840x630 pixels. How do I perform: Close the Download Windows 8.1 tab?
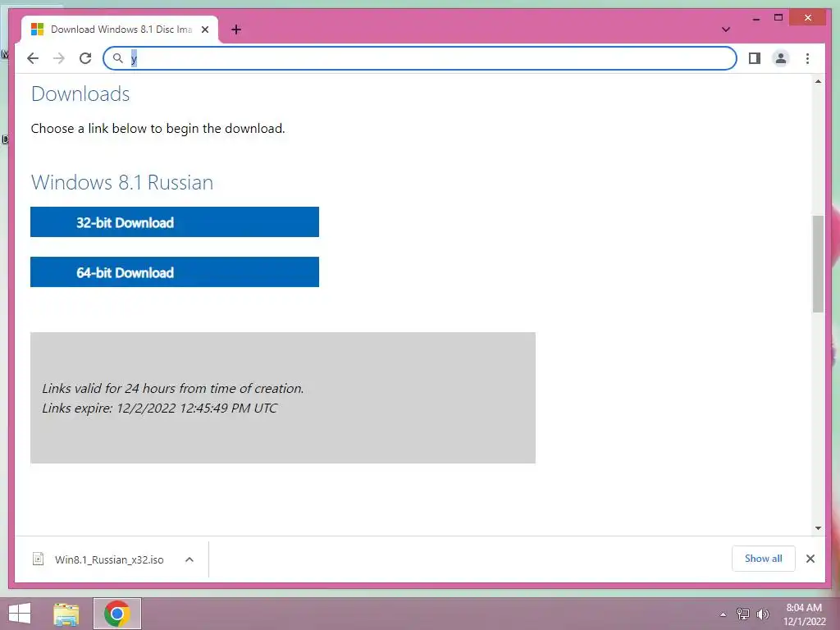[204, 30]
